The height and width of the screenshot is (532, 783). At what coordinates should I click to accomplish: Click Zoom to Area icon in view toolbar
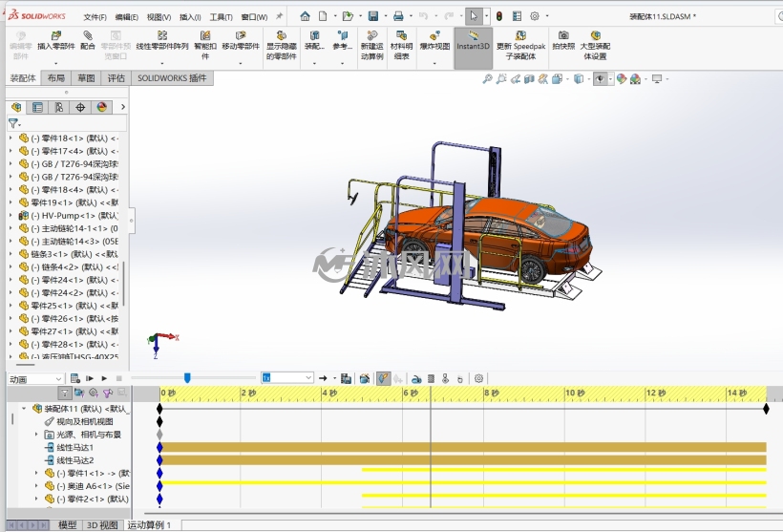(501, 79)
